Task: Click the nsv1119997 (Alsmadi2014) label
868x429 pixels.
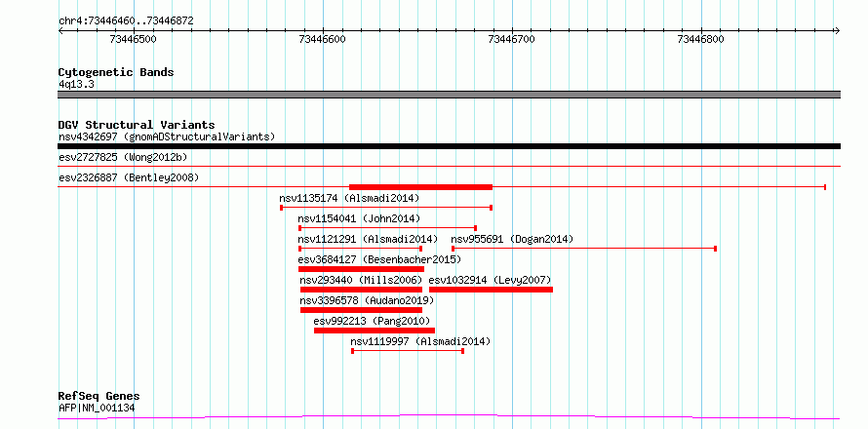Action: 420,341
